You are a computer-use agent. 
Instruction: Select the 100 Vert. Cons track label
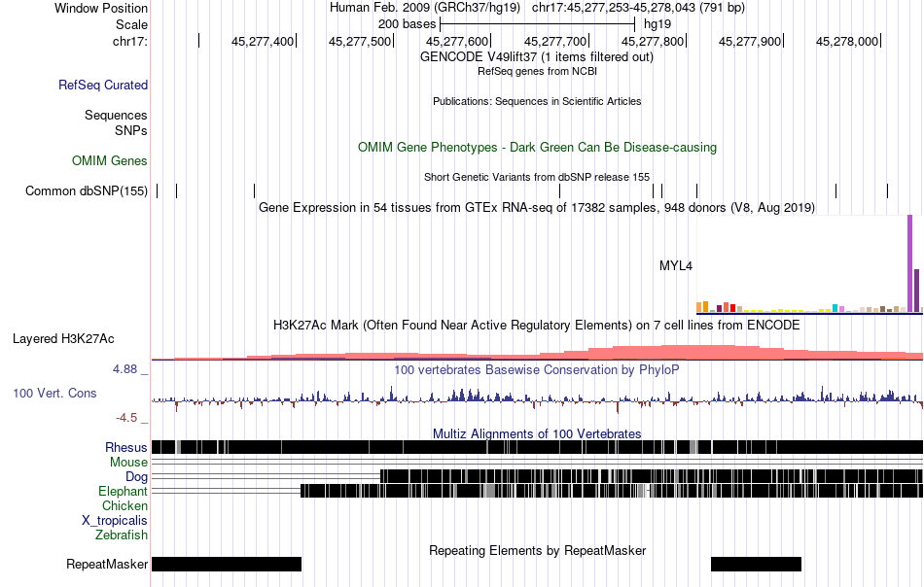pyautogui.click(x=54, y=394)
